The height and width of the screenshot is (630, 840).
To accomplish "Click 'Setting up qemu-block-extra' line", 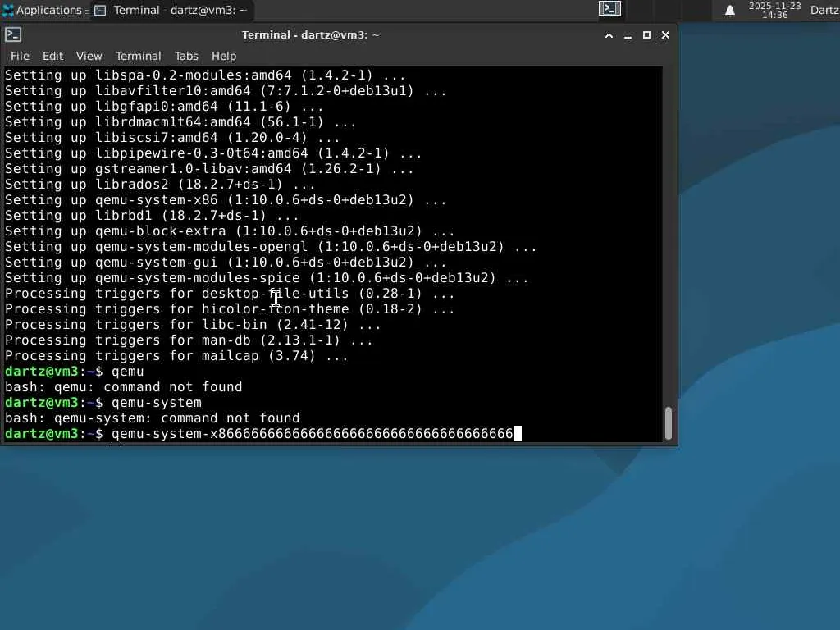I will [230, 231].
